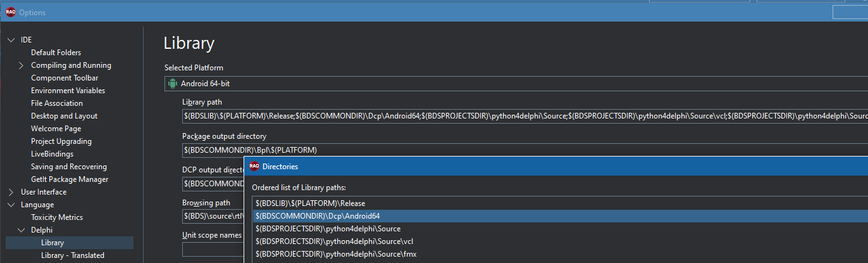
Task: Click the Library page heading
Action: tap(189, 43)
